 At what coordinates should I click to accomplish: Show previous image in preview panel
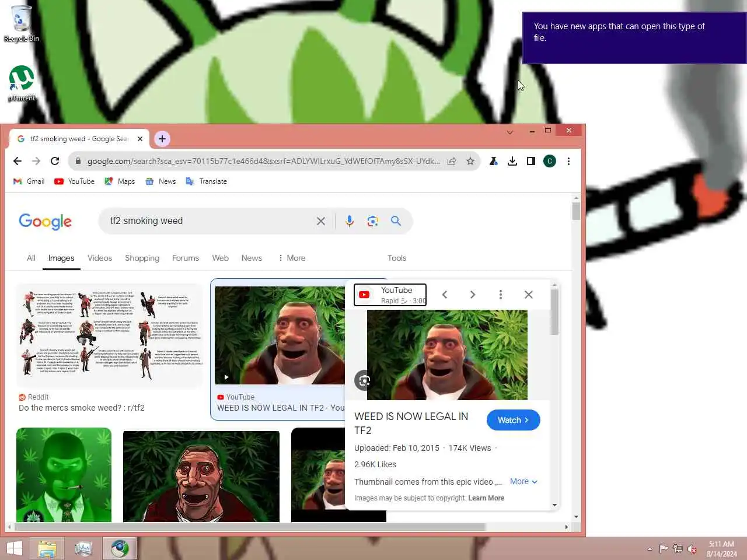click(445, 295)
